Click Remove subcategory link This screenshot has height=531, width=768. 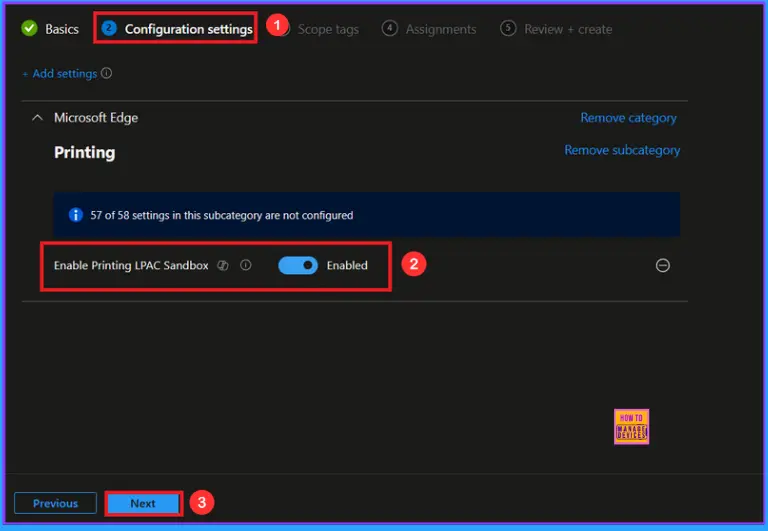622,150
